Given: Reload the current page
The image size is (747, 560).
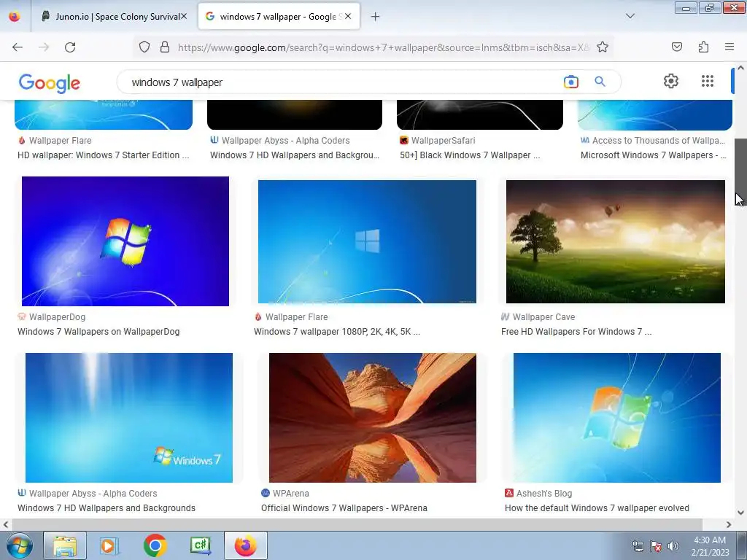Looking at the screenshot, I should tap(70, 47).
